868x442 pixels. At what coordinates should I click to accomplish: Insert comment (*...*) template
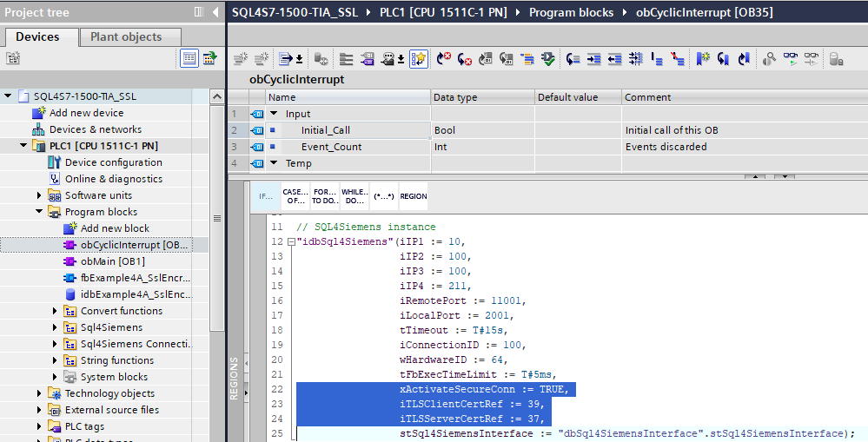point(384,196)
